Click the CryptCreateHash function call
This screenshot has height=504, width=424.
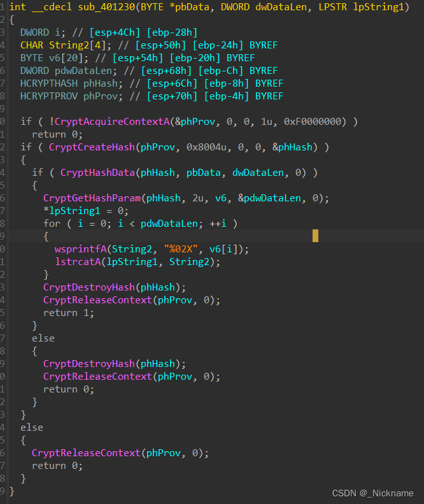(x=92, y=147)
